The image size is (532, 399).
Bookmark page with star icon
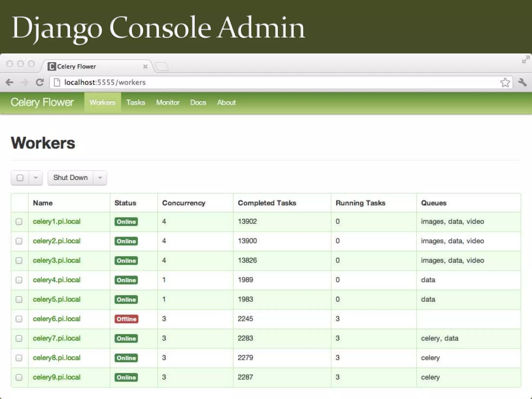pos(505,83)
